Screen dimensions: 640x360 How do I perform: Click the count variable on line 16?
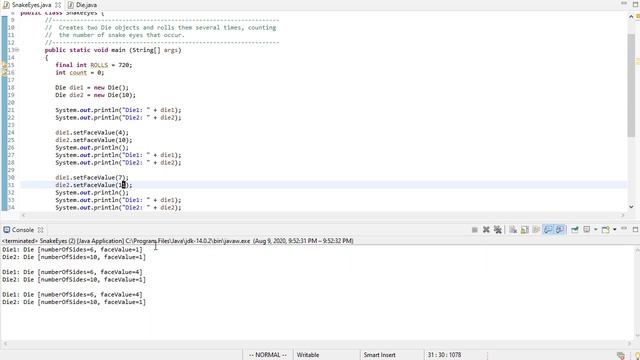pos(78,73)
